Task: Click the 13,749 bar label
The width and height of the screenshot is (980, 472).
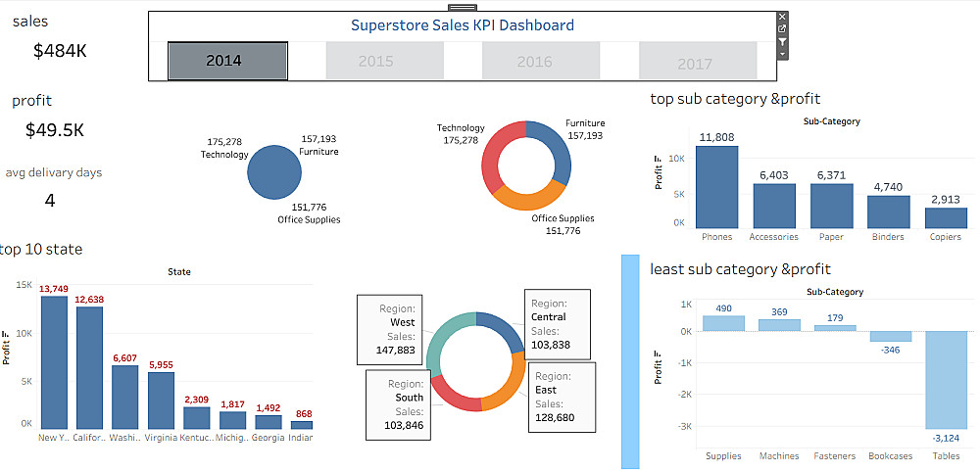Action: coord(54,289)
